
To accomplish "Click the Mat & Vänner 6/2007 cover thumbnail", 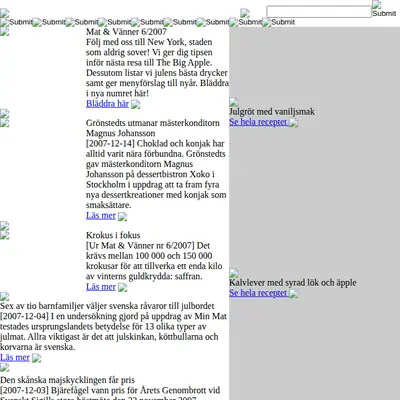I will [x=5, y=31].
